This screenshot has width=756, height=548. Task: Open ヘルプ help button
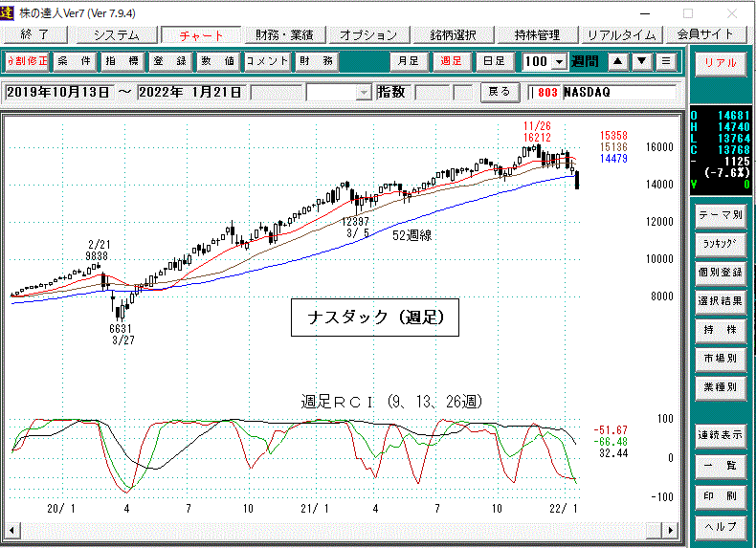(x=720, y=527)
